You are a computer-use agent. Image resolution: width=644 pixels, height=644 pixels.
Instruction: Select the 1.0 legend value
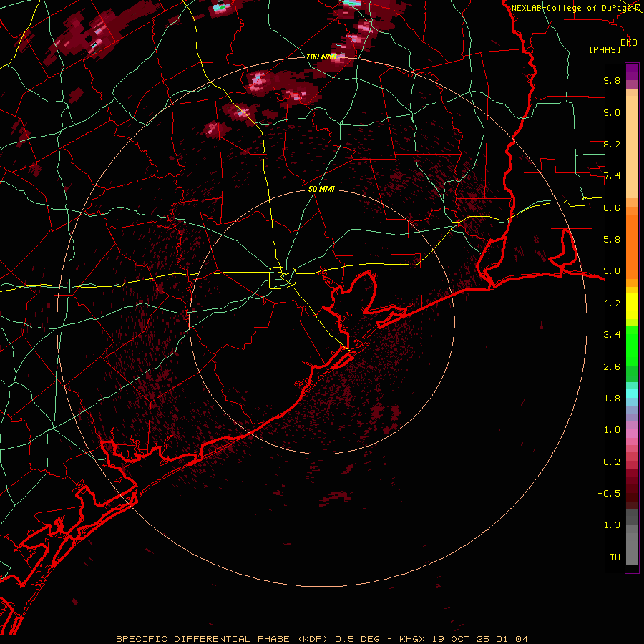tap(612, 430)
